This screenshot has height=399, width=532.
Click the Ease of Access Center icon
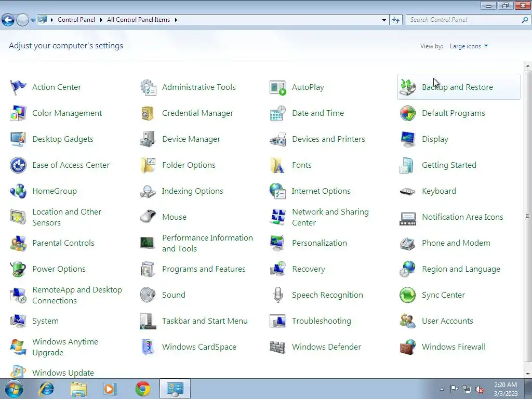[x=18, y=165]
